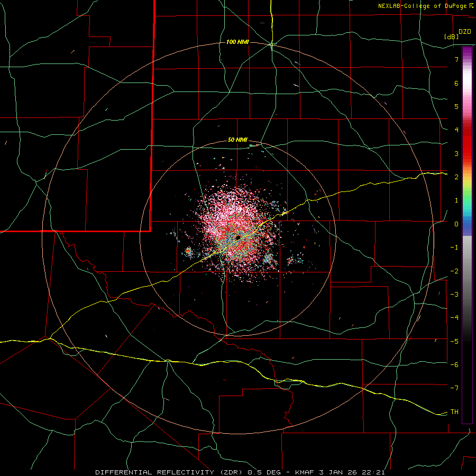Image resolution: width=476 pixels, height=476 pixels.
Task: Click the black radar site dot at center
Action: [x=239, y=237]
